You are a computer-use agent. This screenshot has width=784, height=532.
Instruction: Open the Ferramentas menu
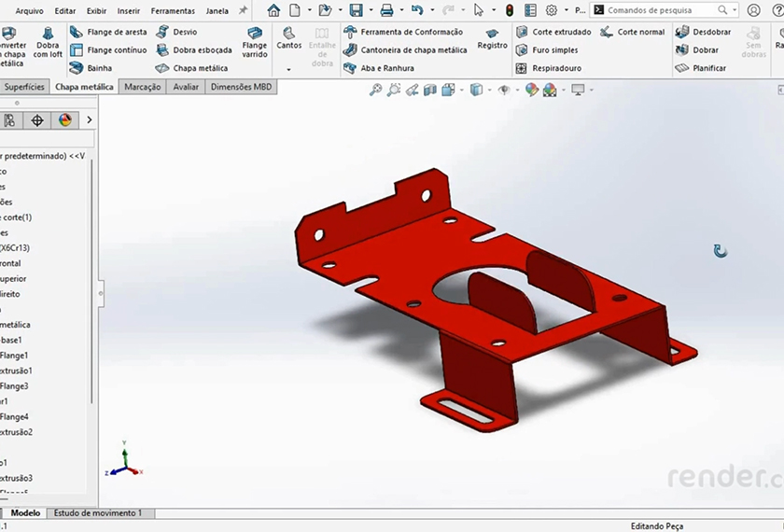pos(173,11)
